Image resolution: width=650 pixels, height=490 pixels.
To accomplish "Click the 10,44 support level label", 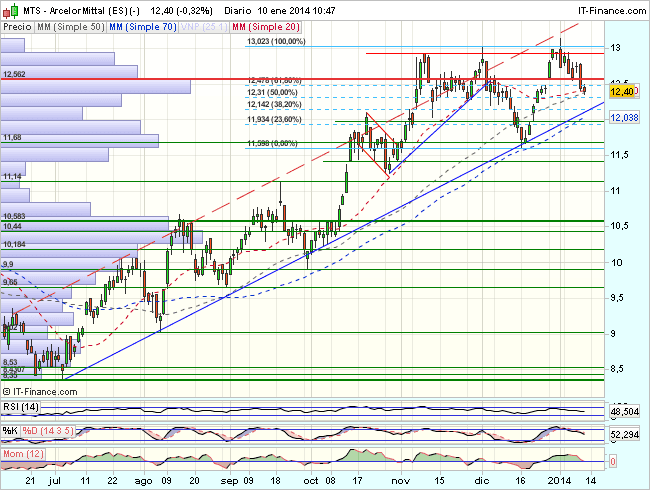I will point(12,226).
